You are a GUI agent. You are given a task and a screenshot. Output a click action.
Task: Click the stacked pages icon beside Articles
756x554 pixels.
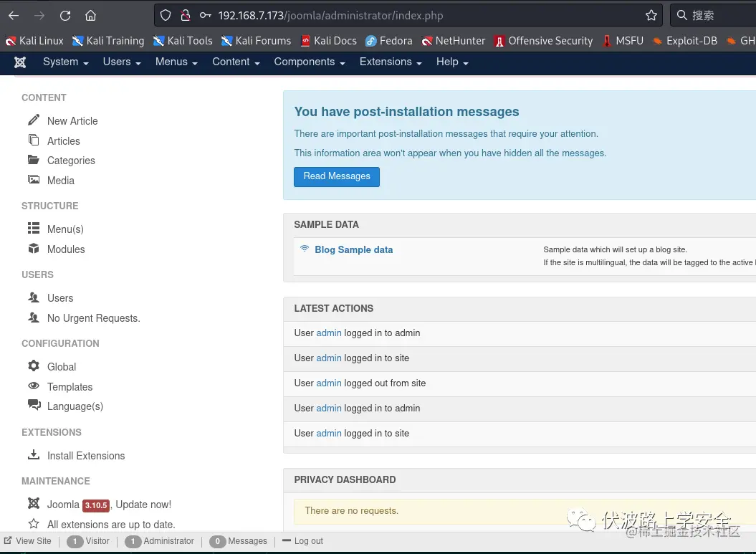click(x=34, y=140)
